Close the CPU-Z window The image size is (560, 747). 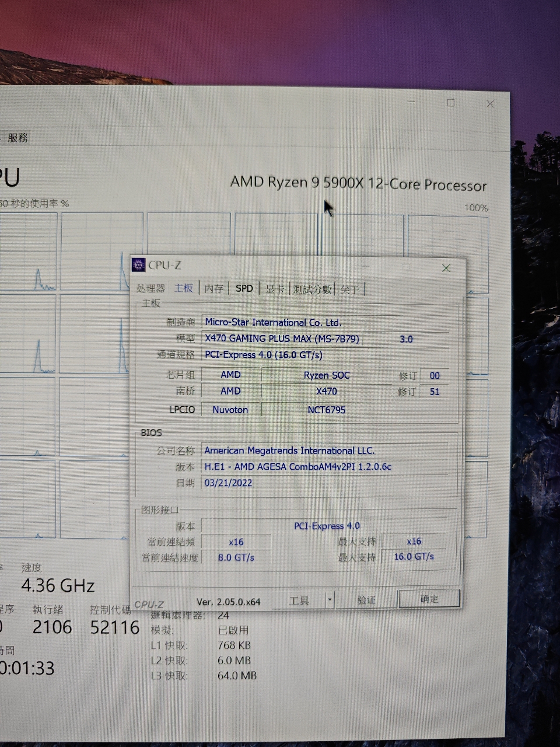click(x=446, y=268)
